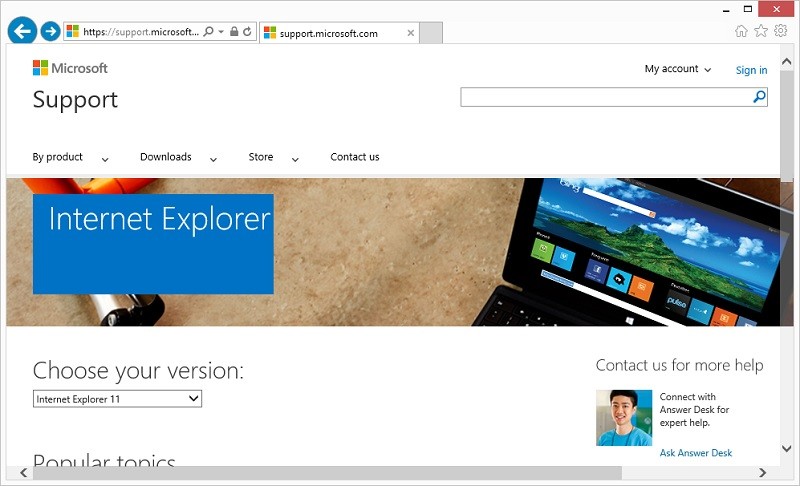Image resolution: width=800 pixels, height=486 pixels.
Task: Click the blue search magnifier button
Action: [x=759, y=96]
